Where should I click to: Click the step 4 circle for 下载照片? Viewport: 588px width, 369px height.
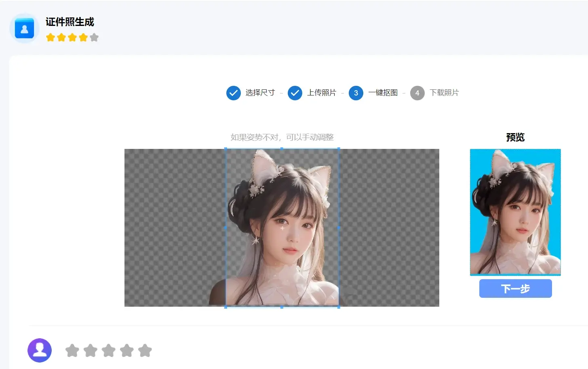(417, 93)
